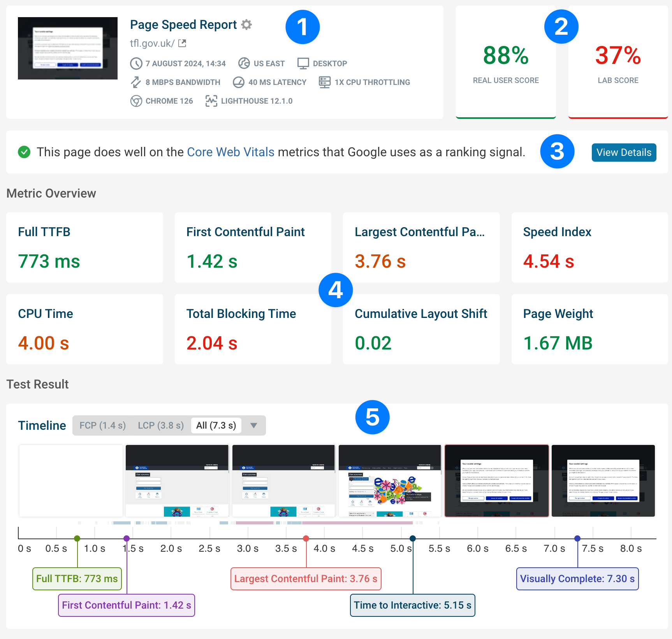
Task: Click the Chrome browser icon
Action: click(136, 101)
